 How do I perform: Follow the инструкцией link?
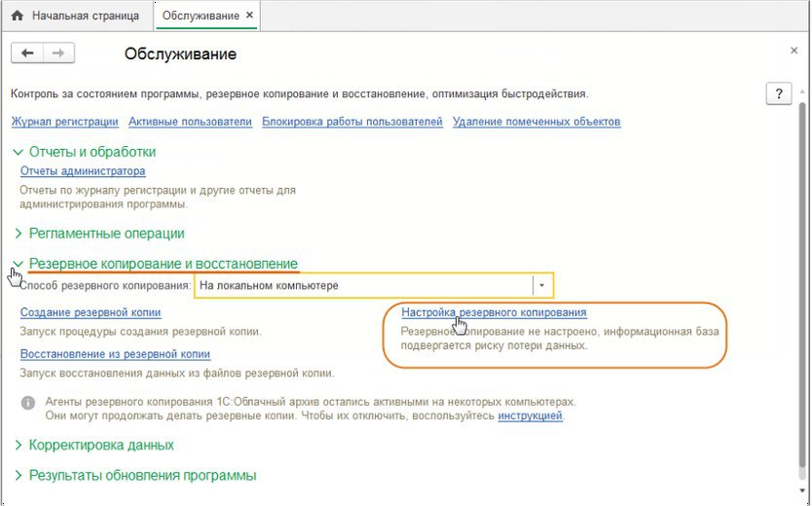[530, 416]
